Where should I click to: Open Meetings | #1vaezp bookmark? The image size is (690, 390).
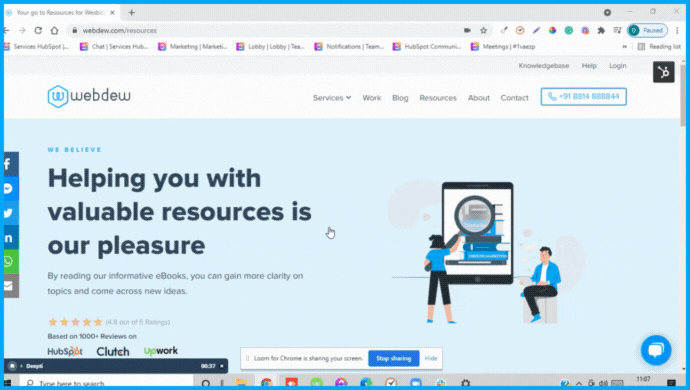tap(503, 47)
